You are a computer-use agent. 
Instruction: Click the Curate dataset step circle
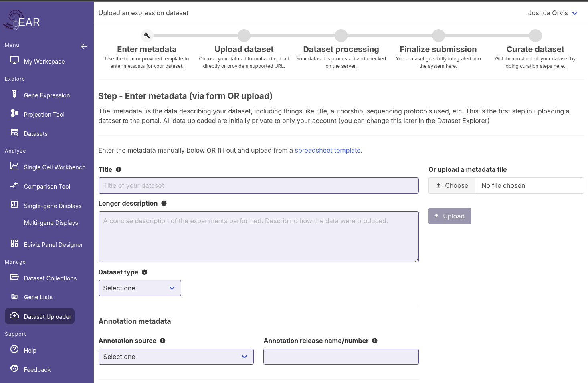535,36
